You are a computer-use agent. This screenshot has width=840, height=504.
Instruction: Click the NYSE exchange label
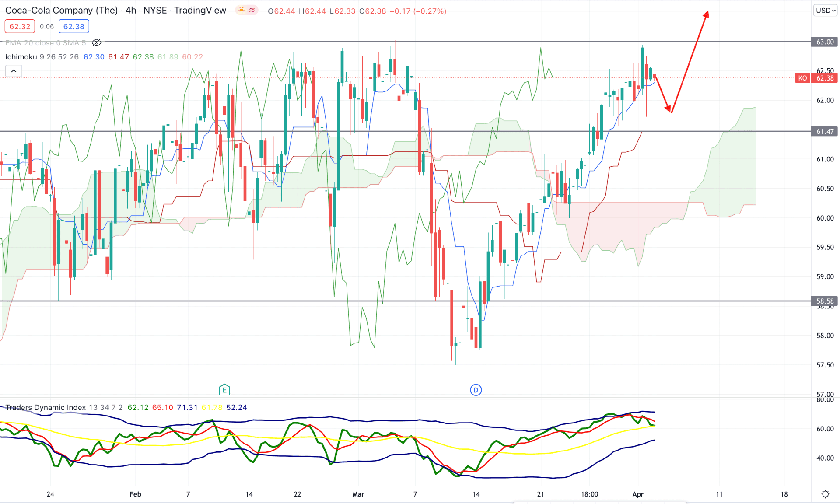pyautogui.click(x=155, y=10)
